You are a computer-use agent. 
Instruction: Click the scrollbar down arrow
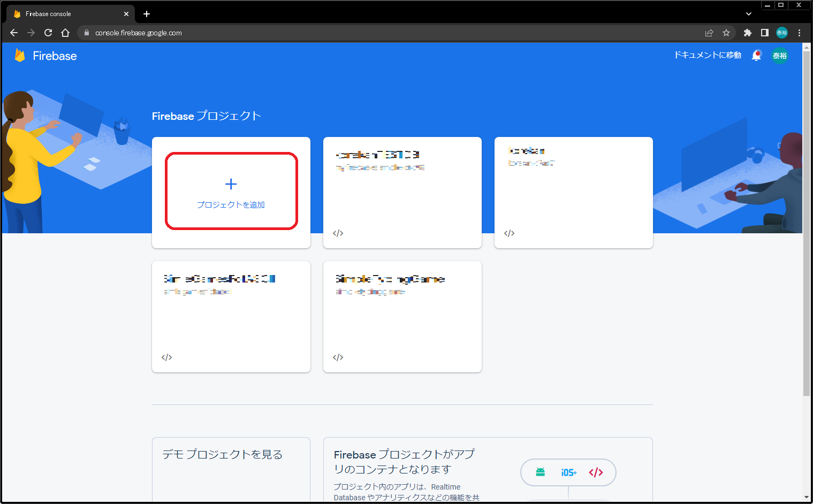(807, 497)
